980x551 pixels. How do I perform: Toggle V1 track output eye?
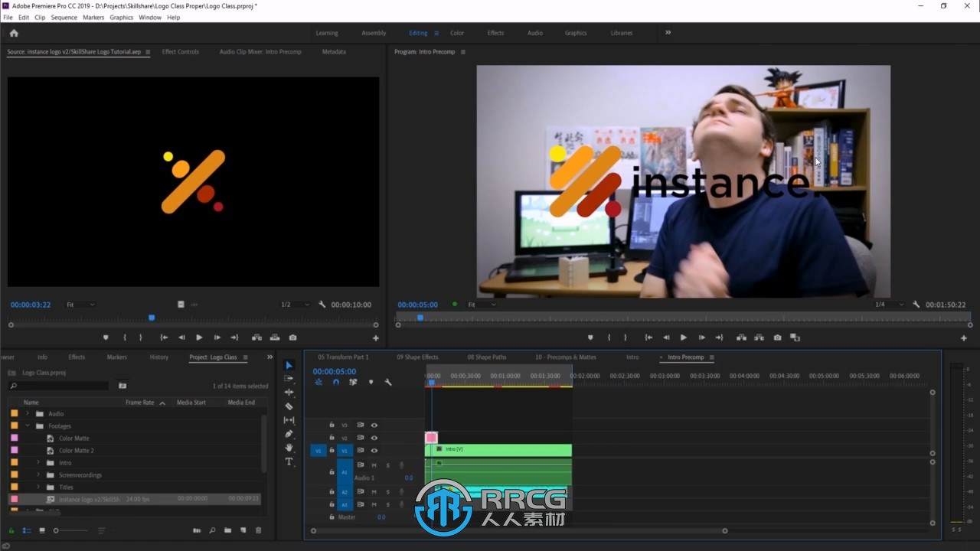[x=374, y=451]
